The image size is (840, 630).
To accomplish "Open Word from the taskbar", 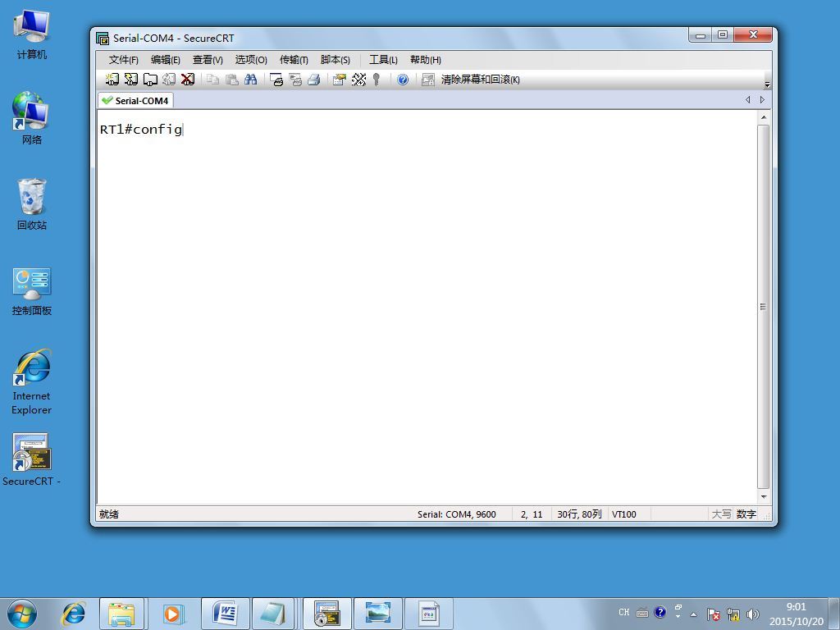I will (x=225, y=614).
